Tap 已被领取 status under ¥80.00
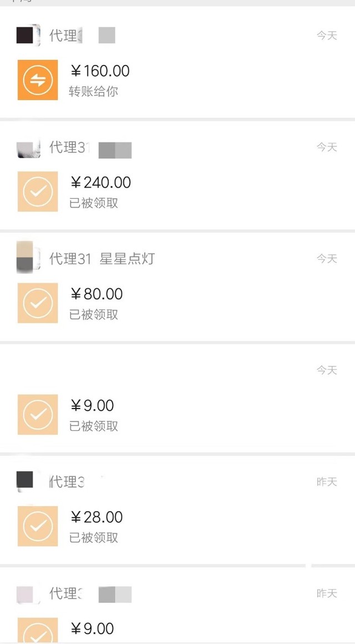This screenshot has height=644, width=355. tap(93, 315)
